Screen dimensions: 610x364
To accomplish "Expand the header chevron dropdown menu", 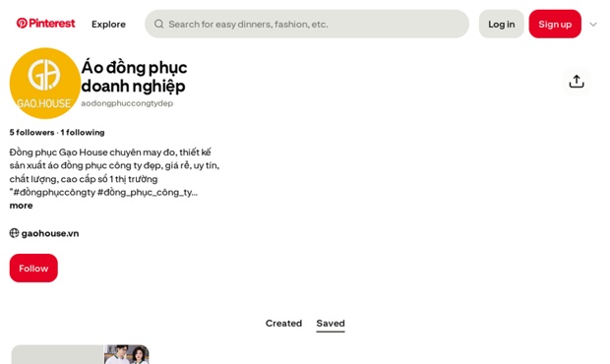I will pyautogui.click(x=593, y=25).
